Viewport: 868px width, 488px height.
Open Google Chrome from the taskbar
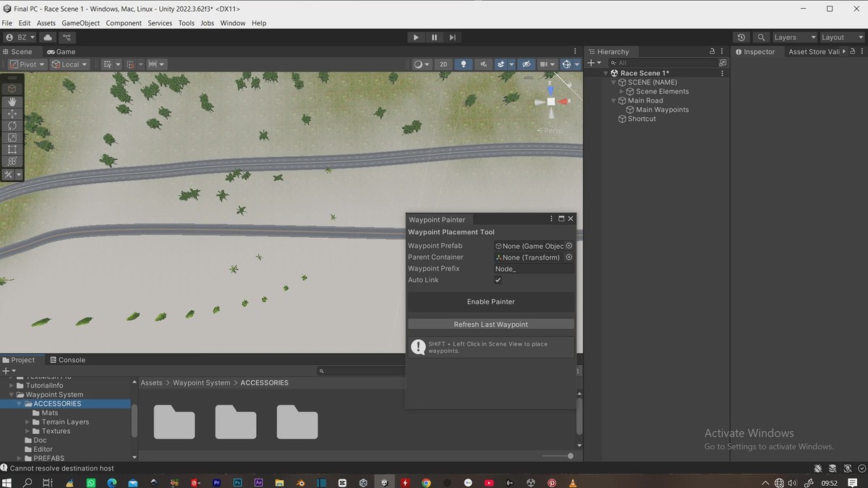[426, 482]
